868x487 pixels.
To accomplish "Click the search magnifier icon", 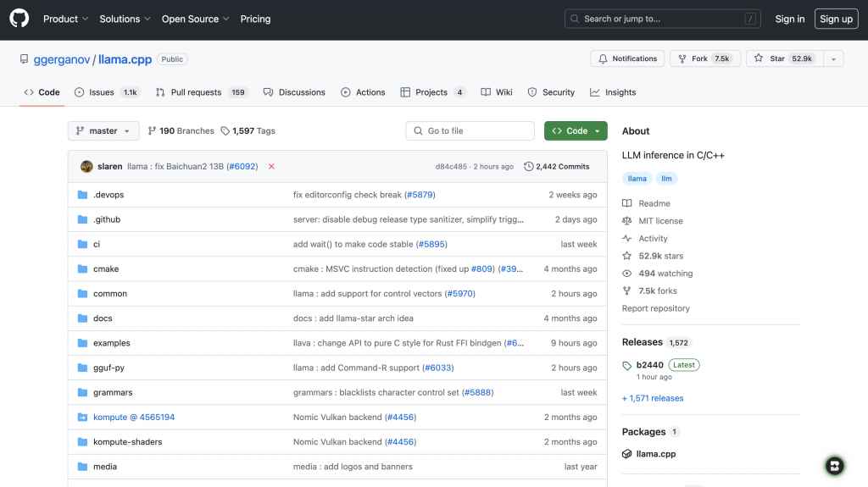I will click(575, 19).
